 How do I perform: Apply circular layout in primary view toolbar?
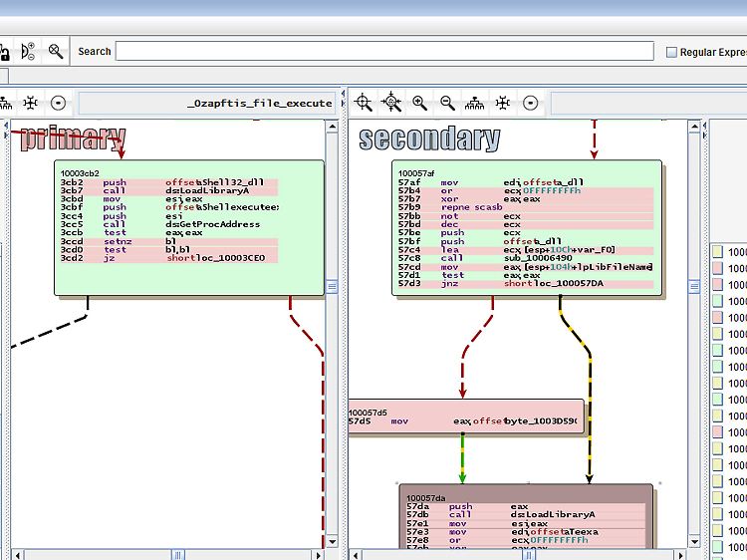tap(58, 103)
